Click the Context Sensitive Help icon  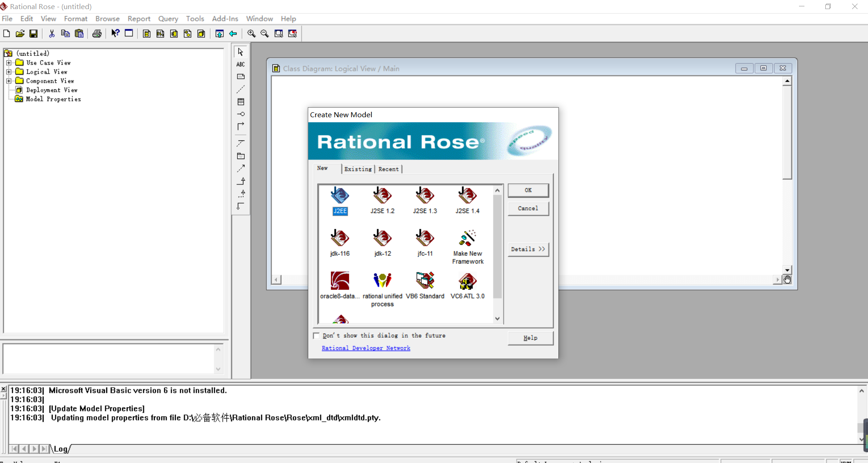115,33
